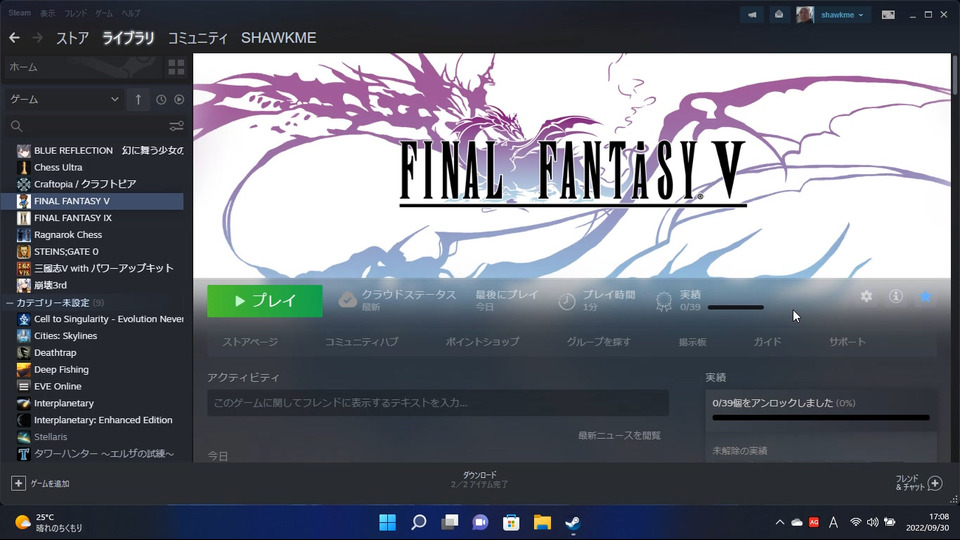This screenshot has height=540, width=960.
Task: Open the グループを探す link
Action: [598, 342]
